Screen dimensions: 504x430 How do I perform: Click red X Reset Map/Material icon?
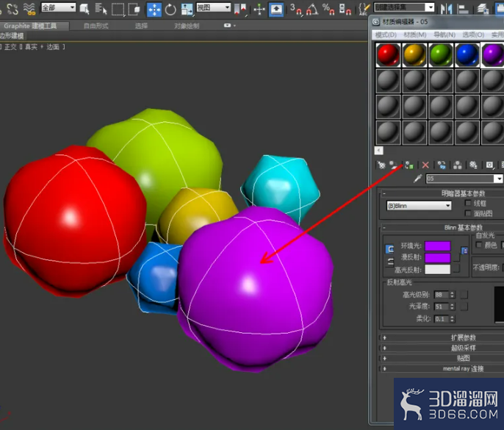(x=425, y=165)
